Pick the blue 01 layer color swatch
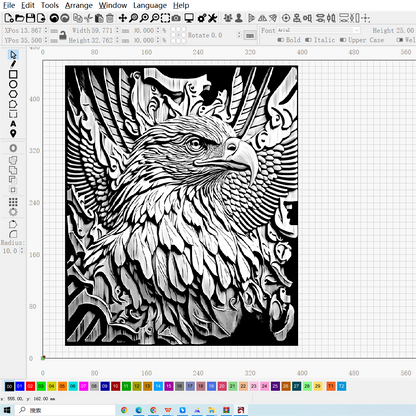The height and width of the screenshot is (416, 416). (20, 386)
